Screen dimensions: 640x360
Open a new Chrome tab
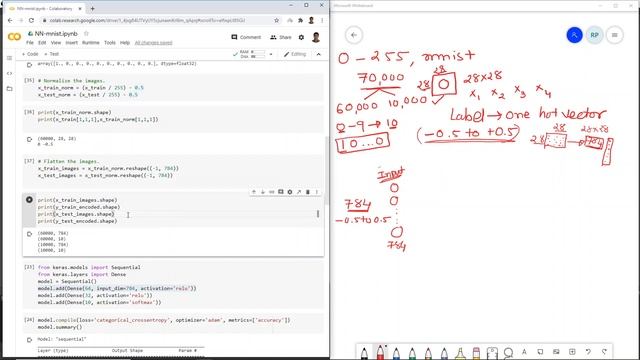tap(93, 8)
